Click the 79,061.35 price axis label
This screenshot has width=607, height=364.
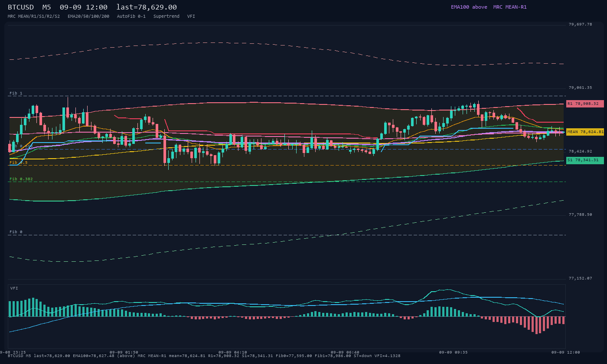[580, 88]
